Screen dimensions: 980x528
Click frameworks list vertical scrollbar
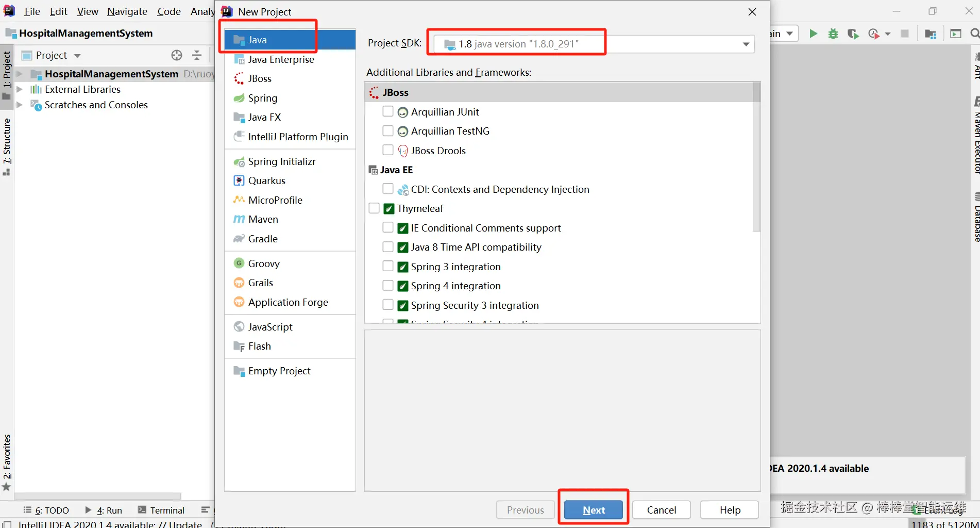[756, 157]
